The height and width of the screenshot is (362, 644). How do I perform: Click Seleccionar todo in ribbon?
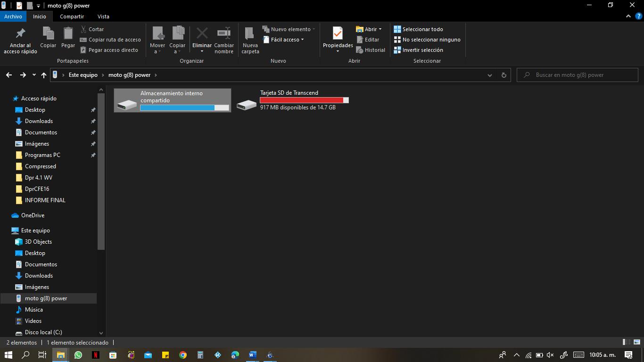click(422, 29)
